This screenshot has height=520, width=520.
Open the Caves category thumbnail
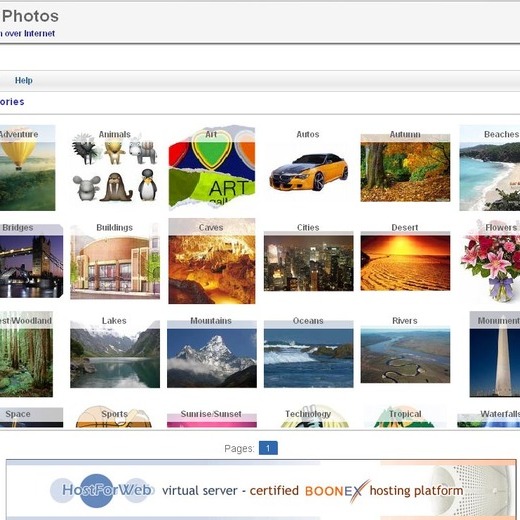point(212,261)
